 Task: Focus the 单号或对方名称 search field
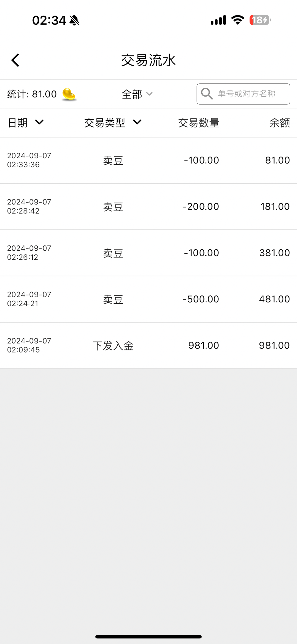[247, 94]
